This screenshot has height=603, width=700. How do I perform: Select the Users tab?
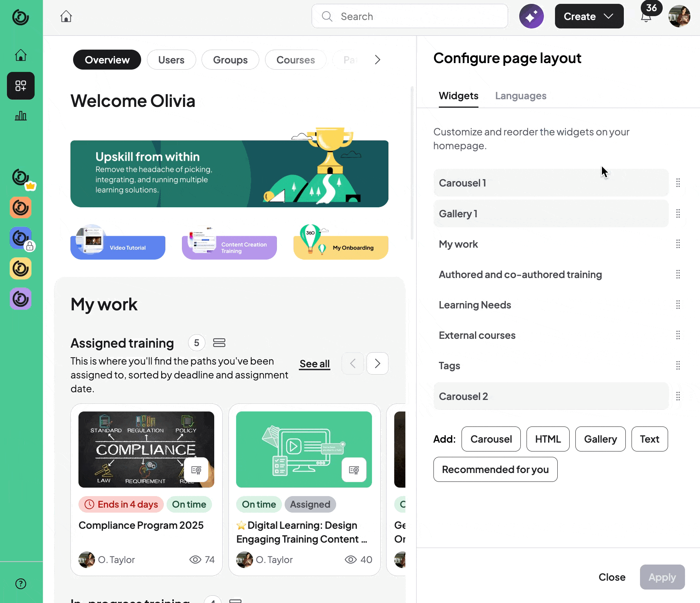tap(171, 60)
